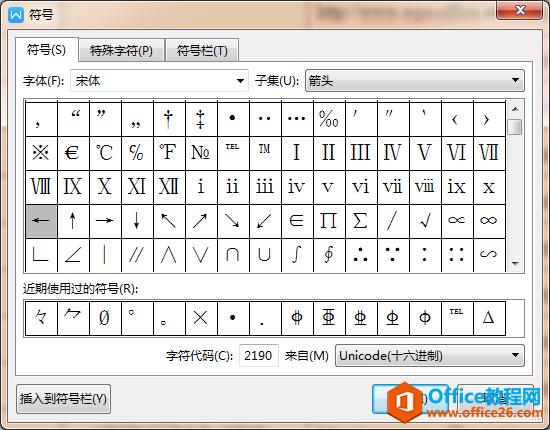Open the 符号栏(T) tab
This screenshot has width=550, height=430.
click(x=202, y=51)
